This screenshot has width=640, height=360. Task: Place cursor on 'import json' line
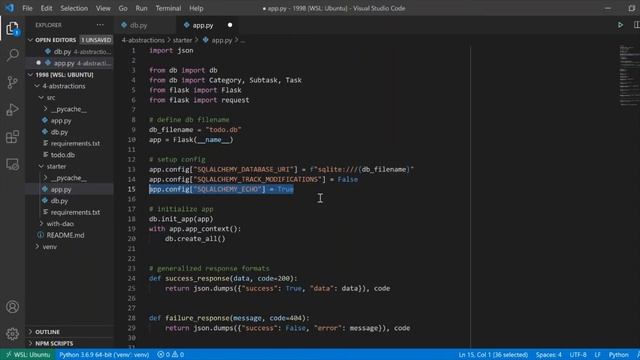click(x=171, y=50)
